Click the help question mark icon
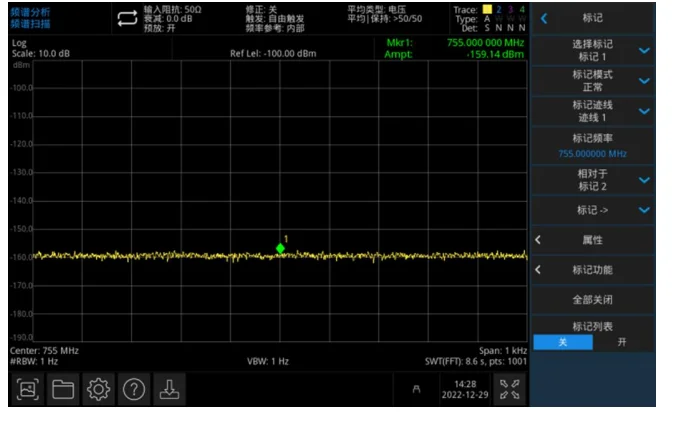Screen dimensions: 677x421 (133, 390)
